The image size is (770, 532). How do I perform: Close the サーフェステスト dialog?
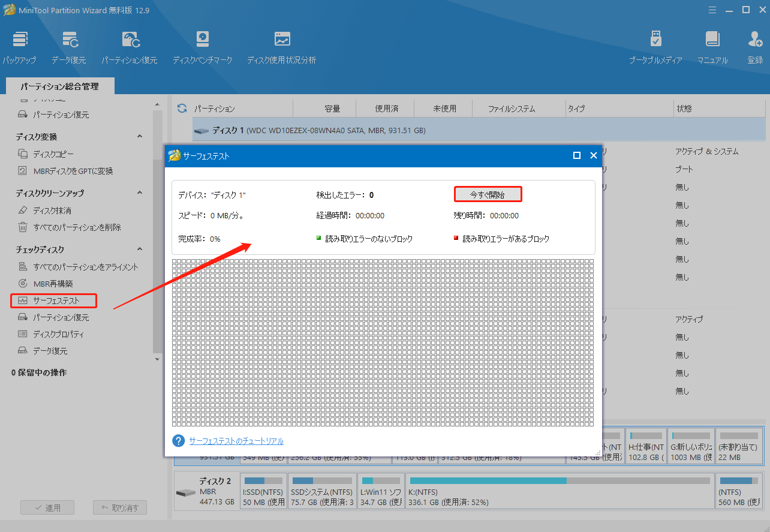pyautogui.click(x=594, y=155)
